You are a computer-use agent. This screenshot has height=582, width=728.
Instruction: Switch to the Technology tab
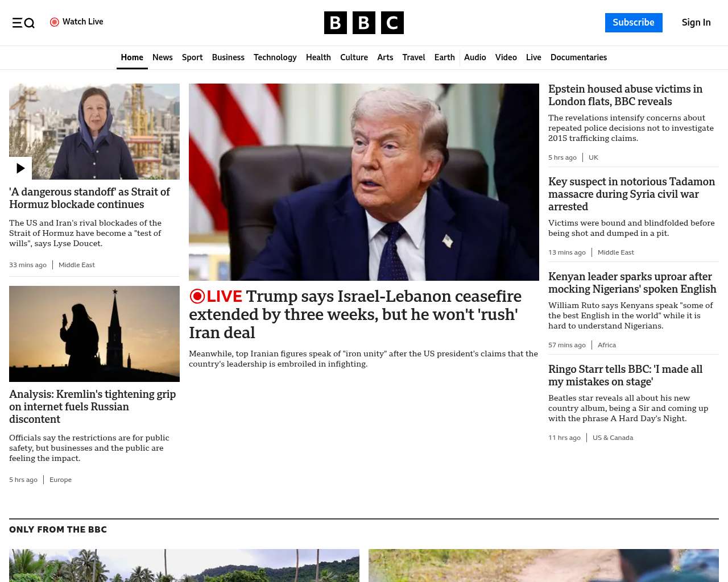pos(275,57)
